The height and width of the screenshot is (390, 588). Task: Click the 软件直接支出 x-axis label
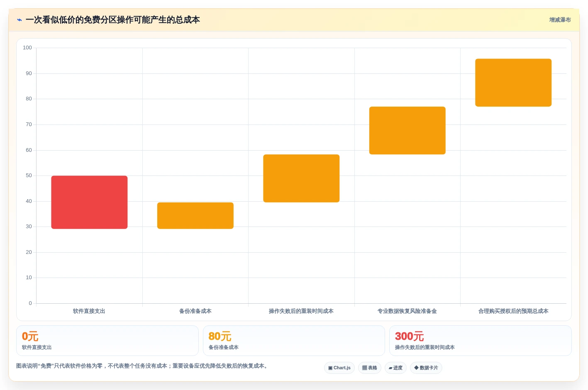click(89, 311)
